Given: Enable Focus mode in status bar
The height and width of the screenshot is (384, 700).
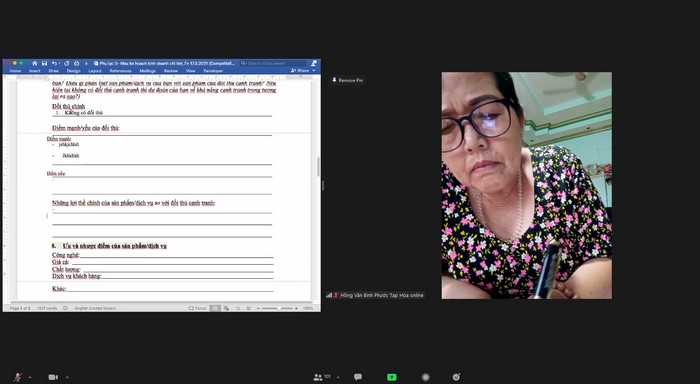Looking at the screenshot, I should pyautogui.click(x=198, y=309).
